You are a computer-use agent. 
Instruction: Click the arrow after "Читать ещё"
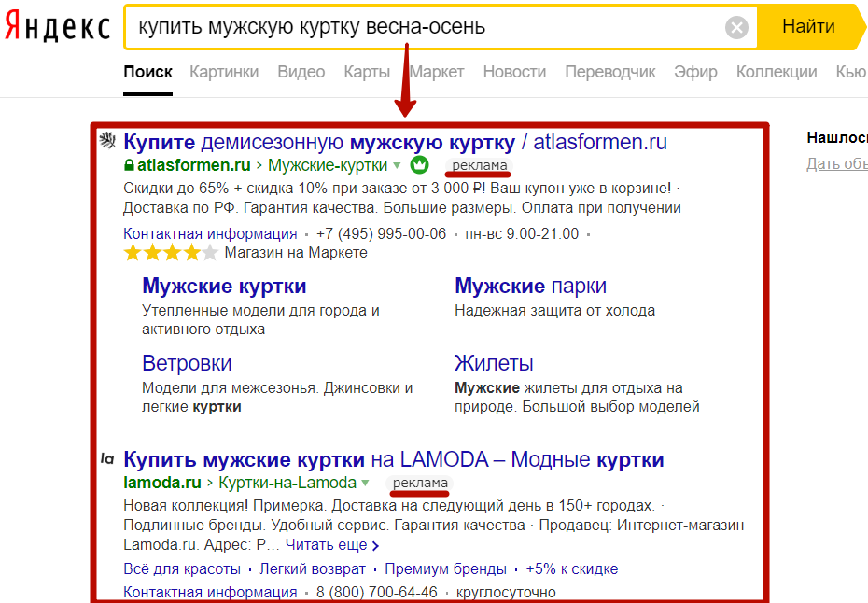375,546
